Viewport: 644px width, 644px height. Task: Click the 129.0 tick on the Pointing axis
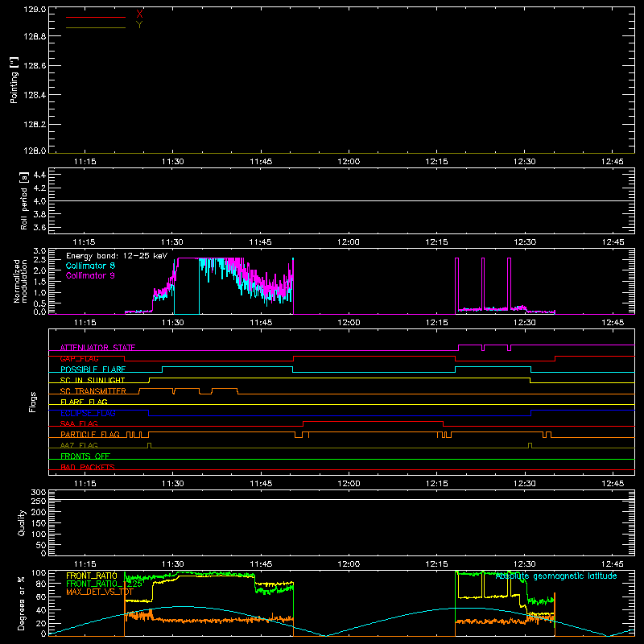(35, 10)
